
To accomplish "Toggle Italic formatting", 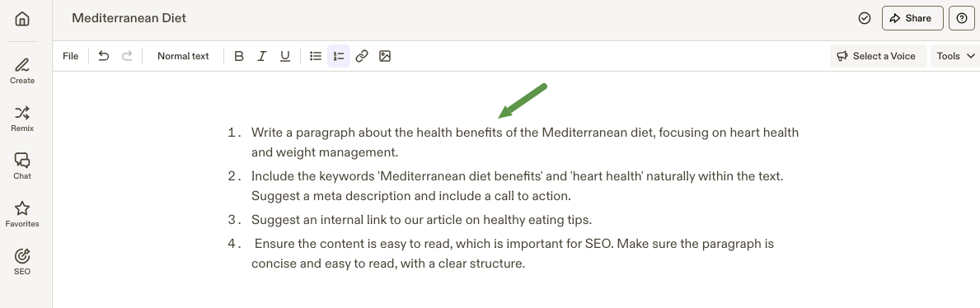I will [x=262, y=56].
